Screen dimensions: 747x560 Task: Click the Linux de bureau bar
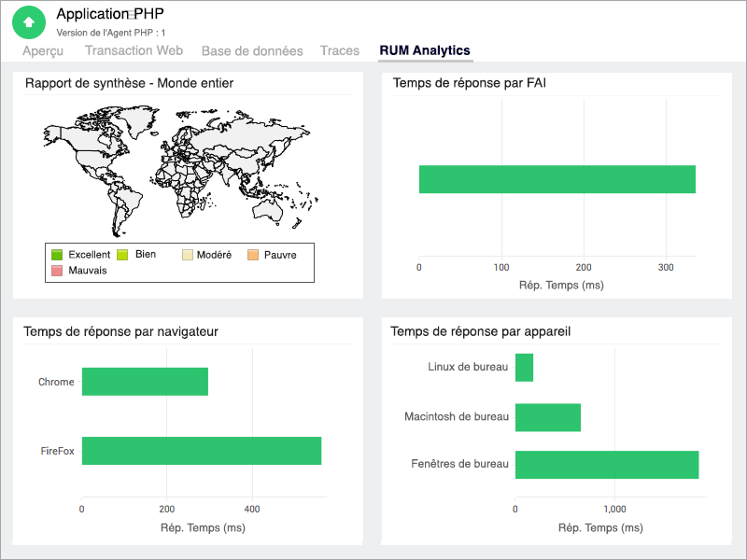coord(525,367)
